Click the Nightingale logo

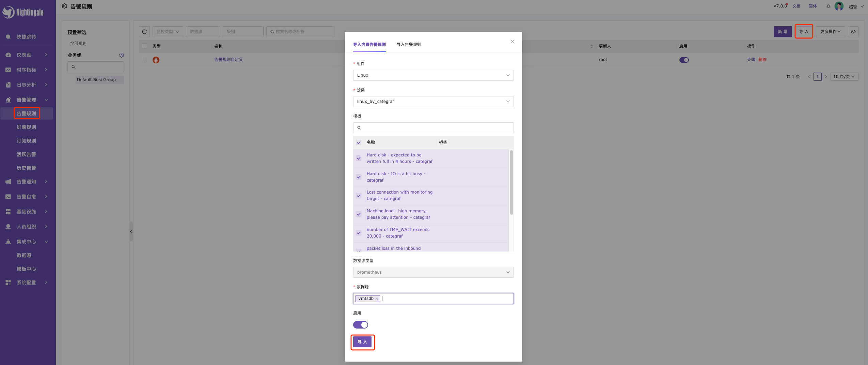pos(23,12)
